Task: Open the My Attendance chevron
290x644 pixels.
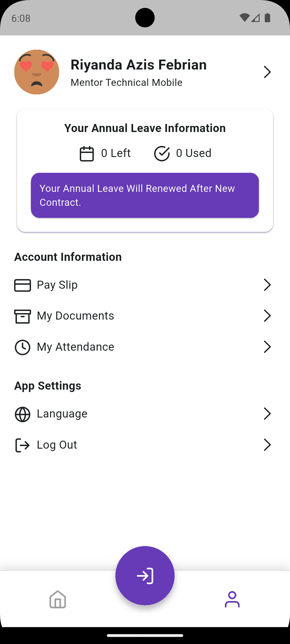Action: [x=267, y=347]
